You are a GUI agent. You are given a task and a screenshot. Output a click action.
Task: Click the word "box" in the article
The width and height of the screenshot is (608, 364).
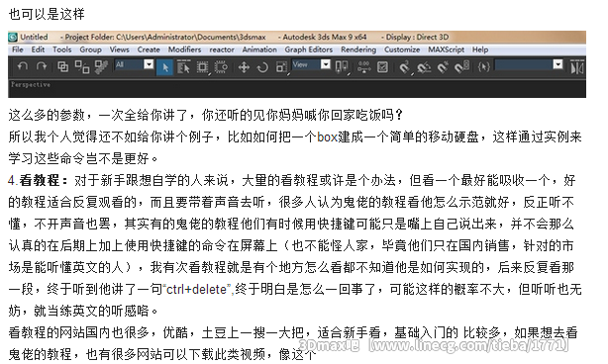coord(327,136)
